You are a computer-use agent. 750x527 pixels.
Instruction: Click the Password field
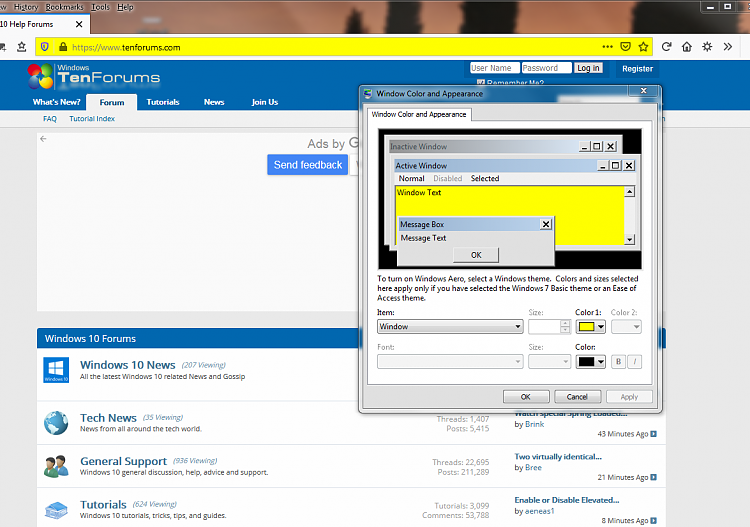click(546, 68)
